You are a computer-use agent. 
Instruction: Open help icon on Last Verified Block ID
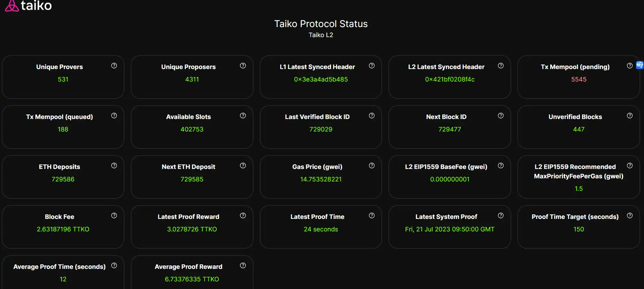point(372,116)
